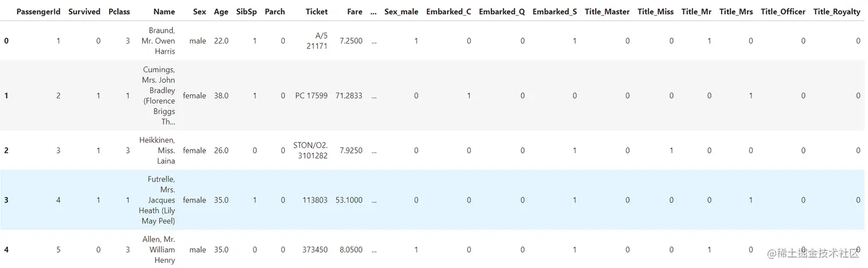Select the ticket cell PC 17599

coord(311,96)
